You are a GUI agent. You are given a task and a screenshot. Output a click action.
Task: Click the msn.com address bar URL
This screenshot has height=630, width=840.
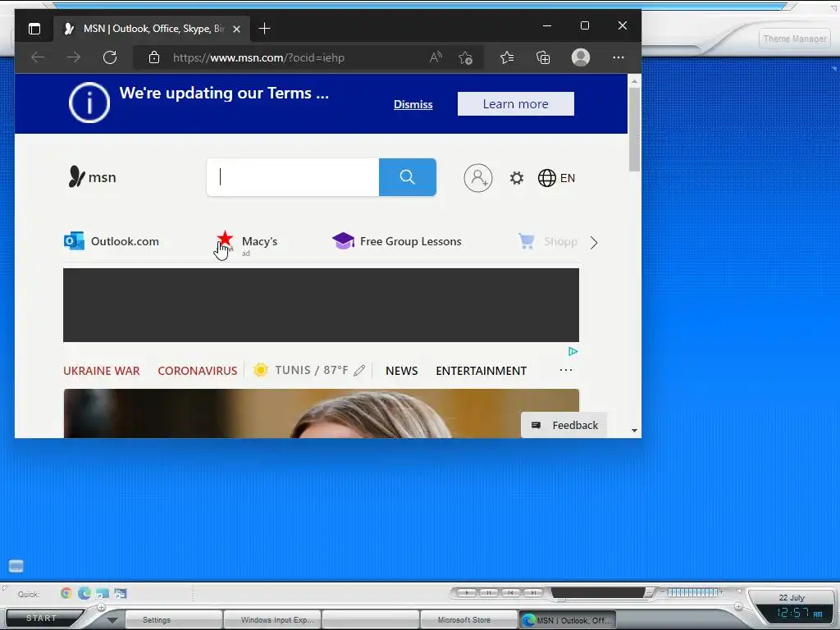click(258, 58)
